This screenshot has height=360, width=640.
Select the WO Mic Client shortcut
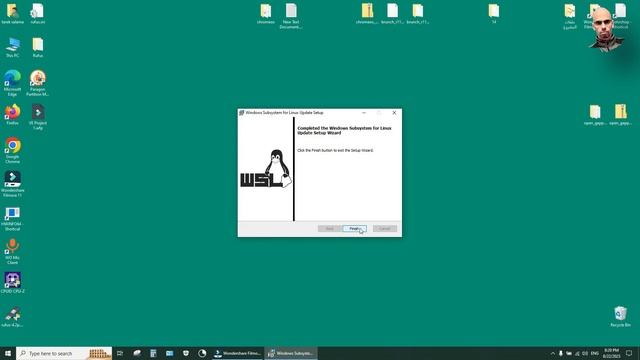(x=12, y=251)
